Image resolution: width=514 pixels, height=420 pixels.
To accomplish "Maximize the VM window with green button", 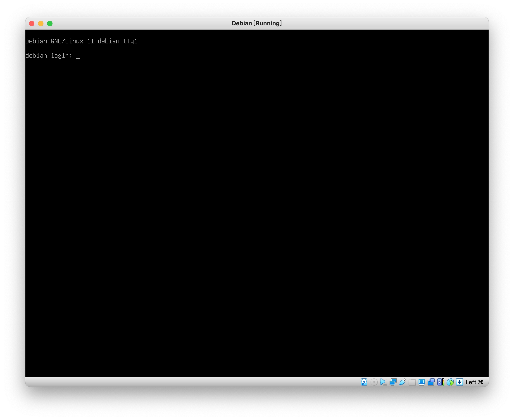I will pos(50,24).
